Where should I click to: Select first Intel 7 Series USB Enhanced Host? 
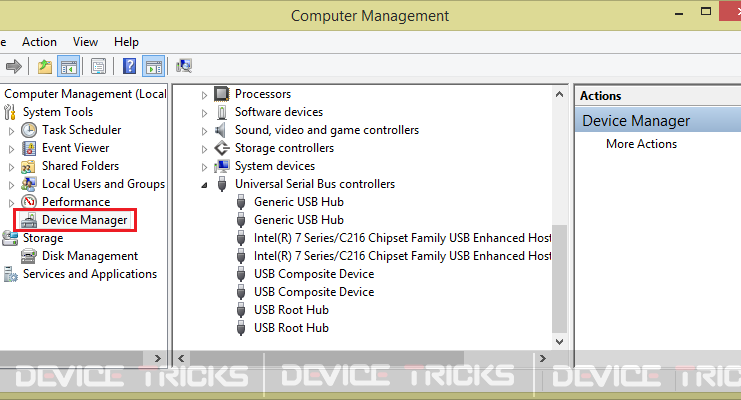pos(402,238)
